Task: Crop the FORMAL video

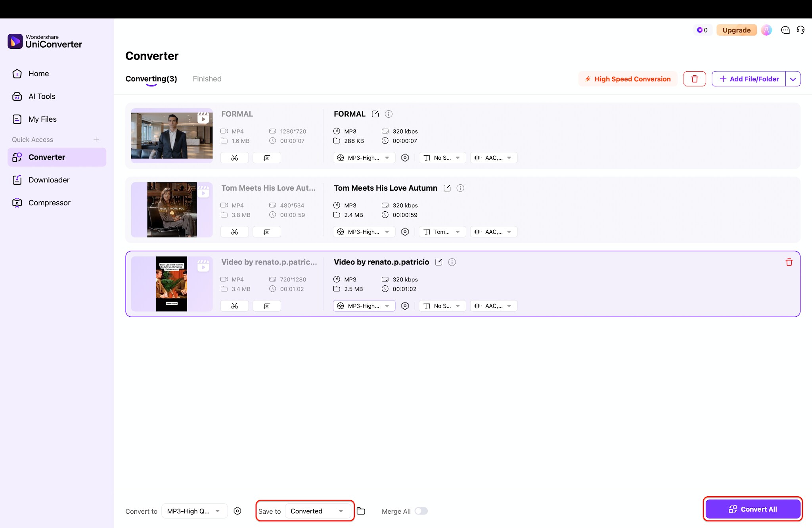Action: (x=267, y=158)
